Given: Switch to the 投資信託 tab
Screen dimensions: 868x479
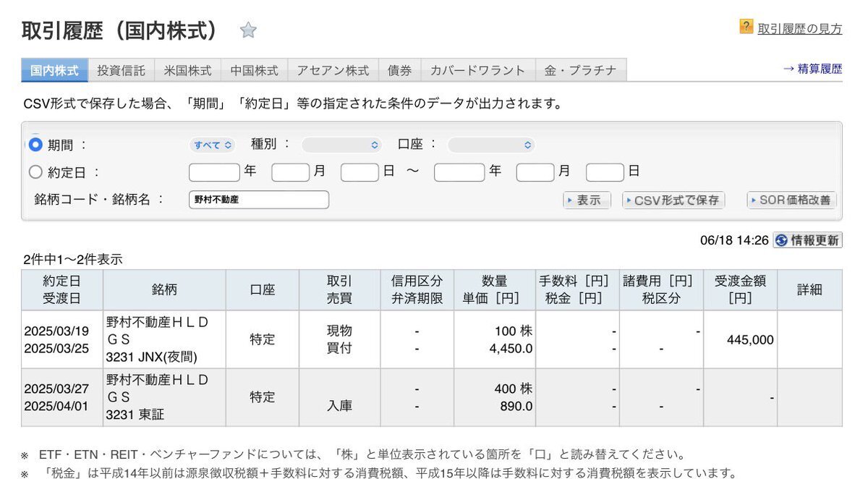Looking at the screenshot, I should tap(122, 70).
